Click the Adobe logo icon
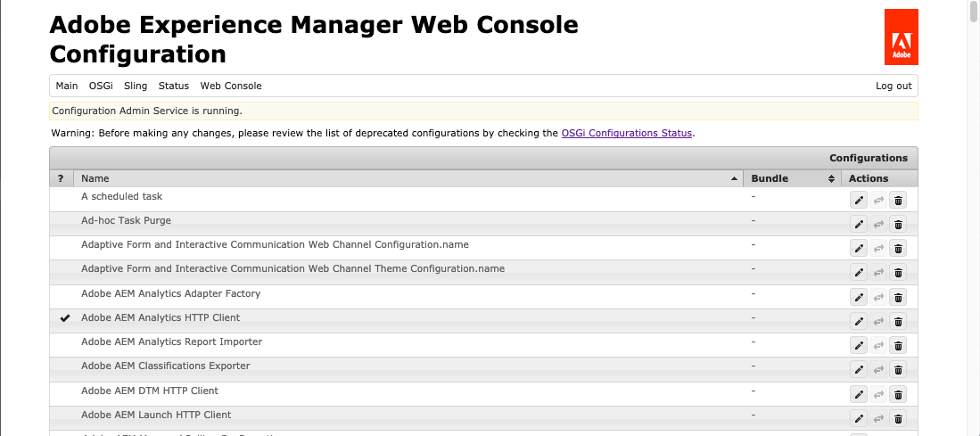This screenshot has width=980, height=436. (901, 37)
